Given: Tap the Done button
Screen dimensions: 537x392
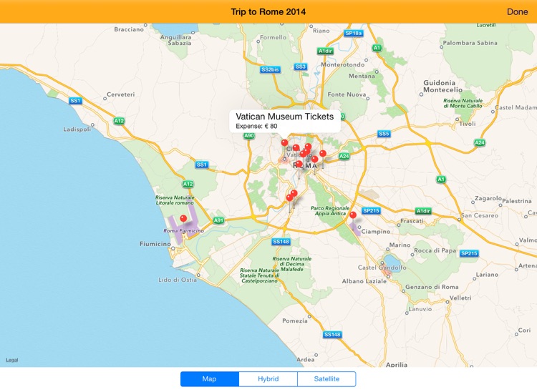Looking at the screenshot, I should 517,11.
